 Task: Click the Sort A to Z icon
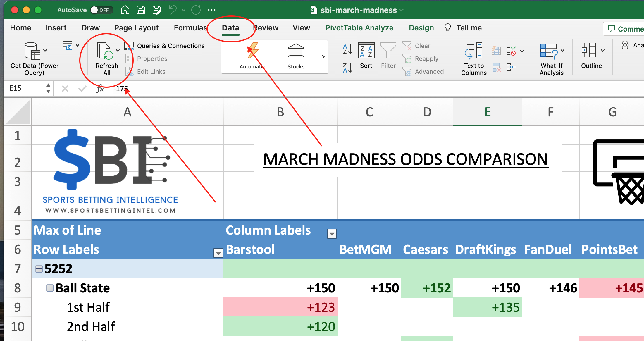tap(347, 50)
